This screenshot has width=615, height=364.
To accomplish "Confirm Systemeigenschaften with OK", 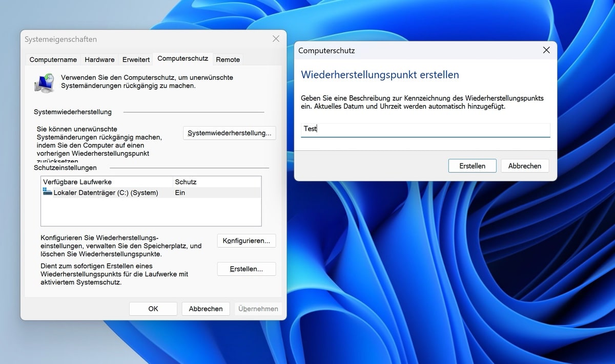I will point(153,309).
